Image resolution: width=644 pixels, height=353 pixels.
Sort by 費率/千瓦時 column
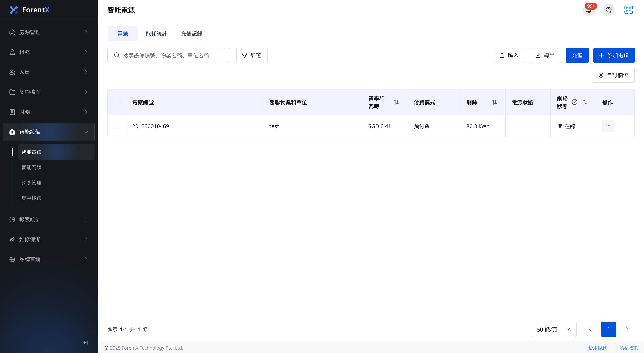coord(396,102)
